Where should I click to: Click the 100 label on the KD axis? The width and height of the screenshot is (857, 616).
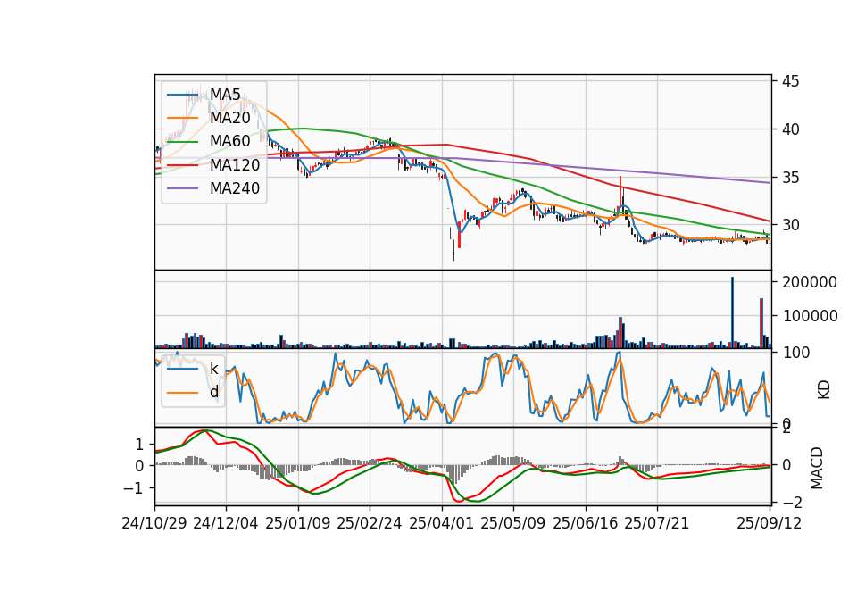click(x=796, y=353)
